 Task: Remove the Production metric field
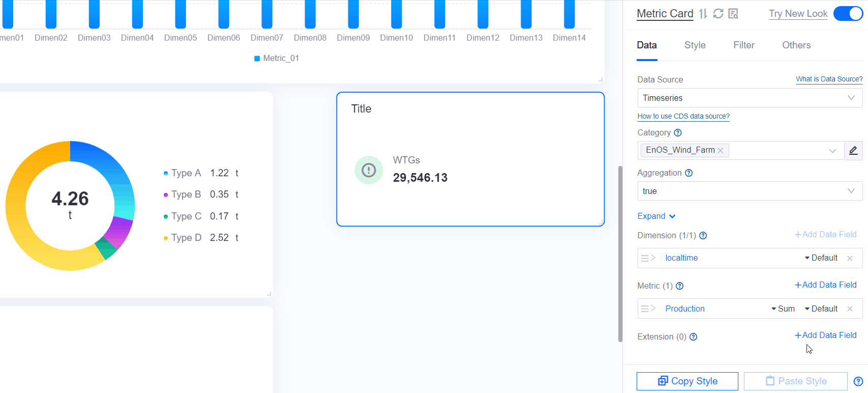click(x=850, y=309)
